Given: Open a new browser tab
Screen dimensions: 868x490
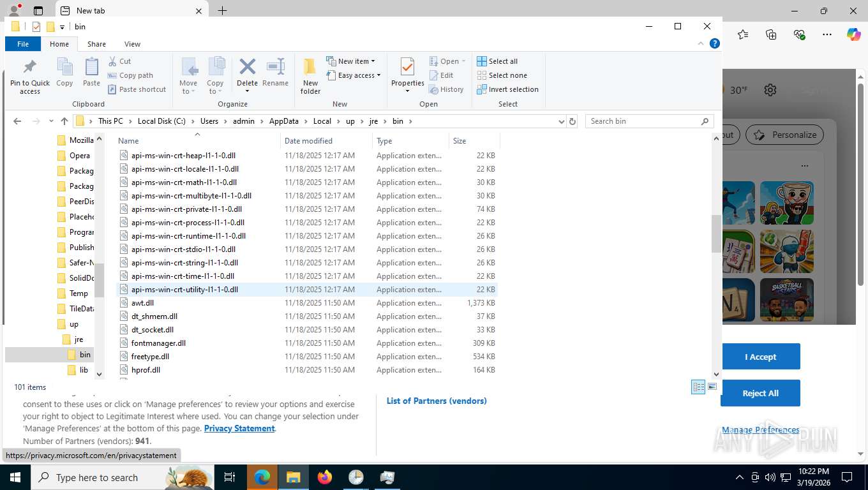Looking at the screenshot, I should click(222, 11).
